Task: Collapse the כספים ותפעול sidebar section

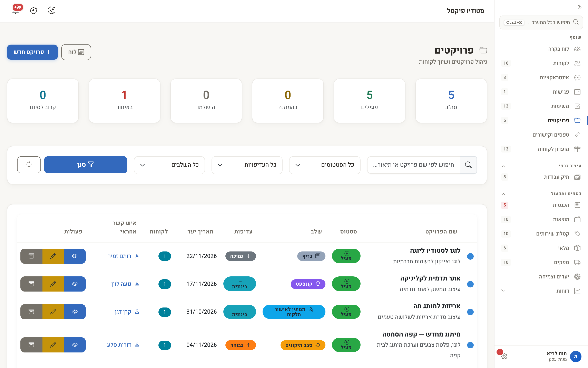Action: pos(503,194)
